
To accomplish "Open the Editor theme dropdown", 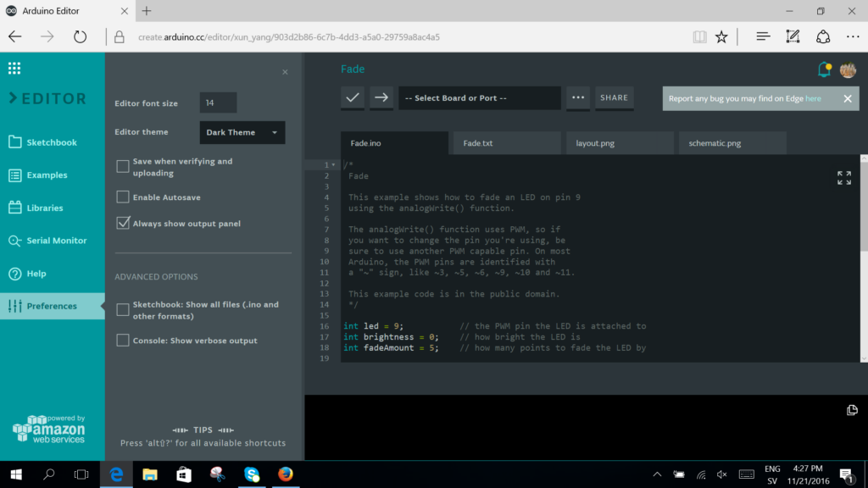I will (x=241, y=132).
